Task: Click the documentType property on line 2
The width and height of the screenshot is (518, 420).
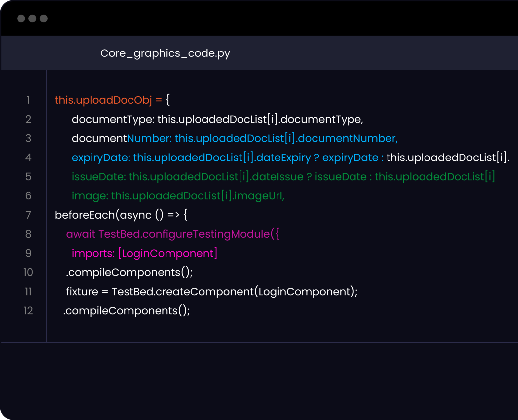Action: tap(112, 119)
